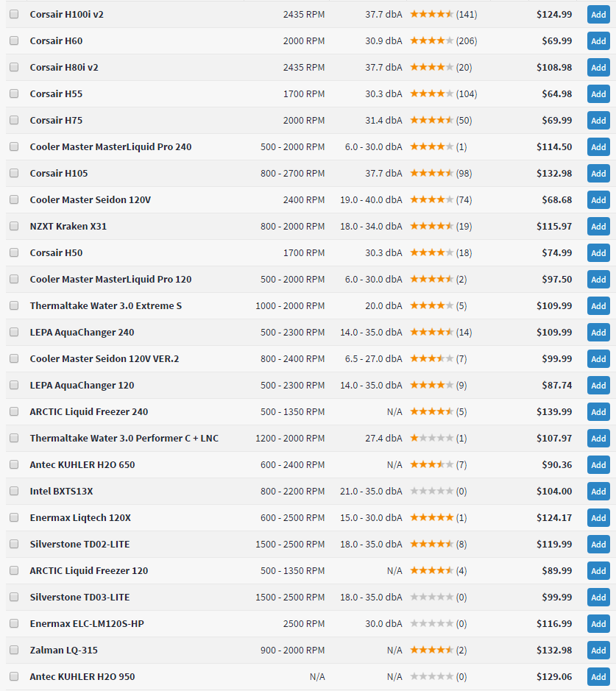The height and width of the screenshot is (691, 616).
Task: Open the ARCTIC Liquid Freezer 120 link
Action: tap(89, 571)
